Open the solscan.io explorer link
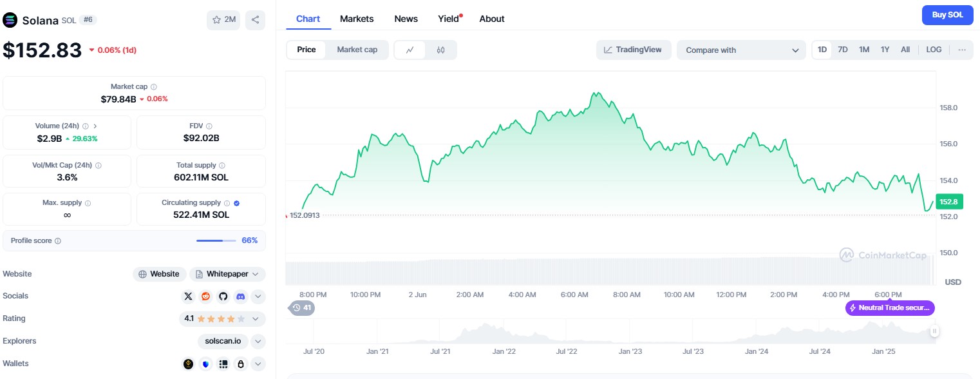Screen dimensions: 980x379 tap(223, 341)
